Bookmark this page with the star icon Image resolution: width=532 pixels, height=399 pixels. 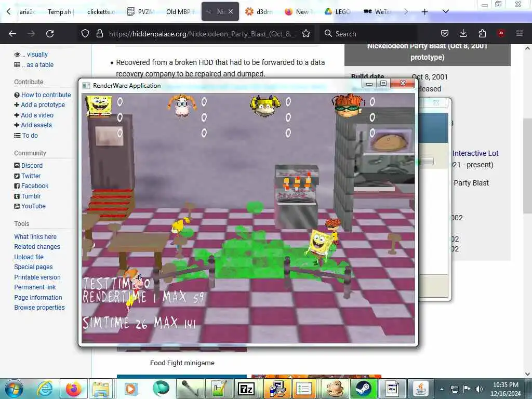click(x=306, y=33)
